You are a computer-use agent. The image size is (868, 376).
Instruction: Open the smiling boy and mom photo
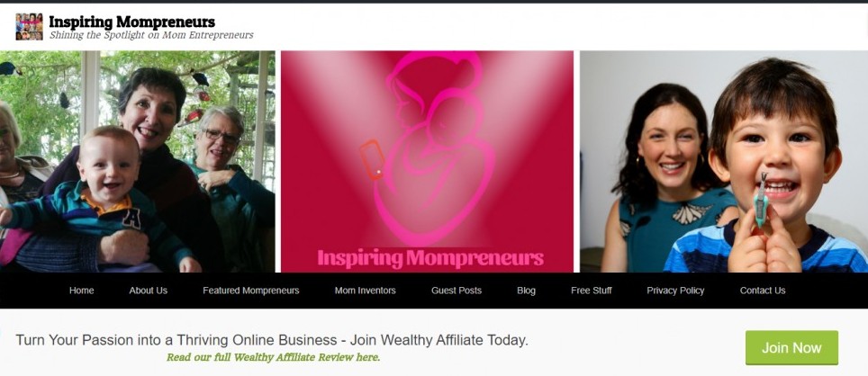(x=724, y=161)
